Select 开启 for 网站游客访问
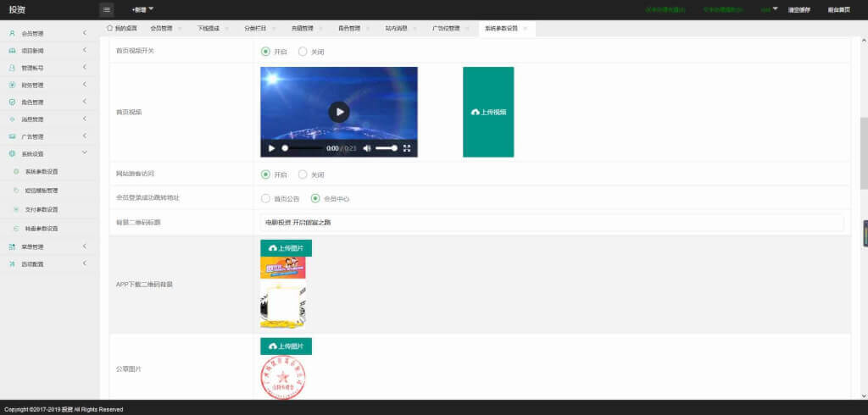This screenshot has height=415, width=868. [265, 174]
